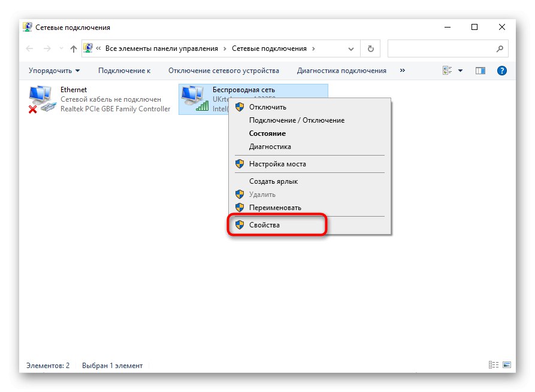Open Help with the question mark icon

[x=501, y=71]
